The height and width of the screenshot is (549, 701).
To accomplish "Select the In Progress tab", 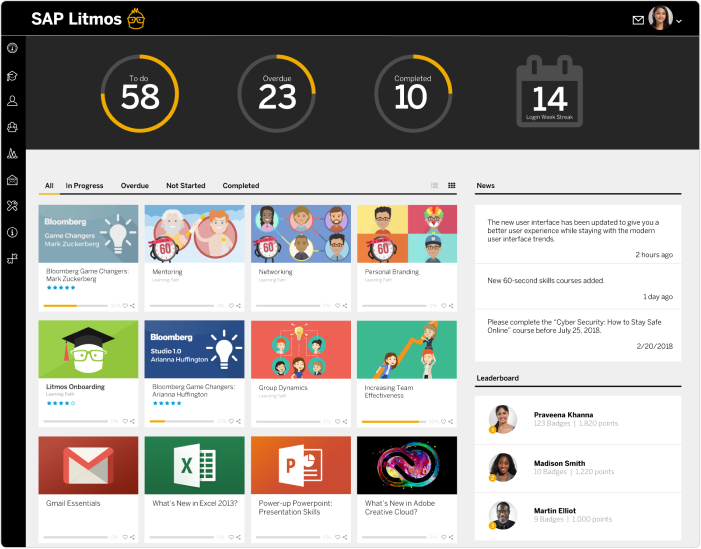I will pos(84,186).
